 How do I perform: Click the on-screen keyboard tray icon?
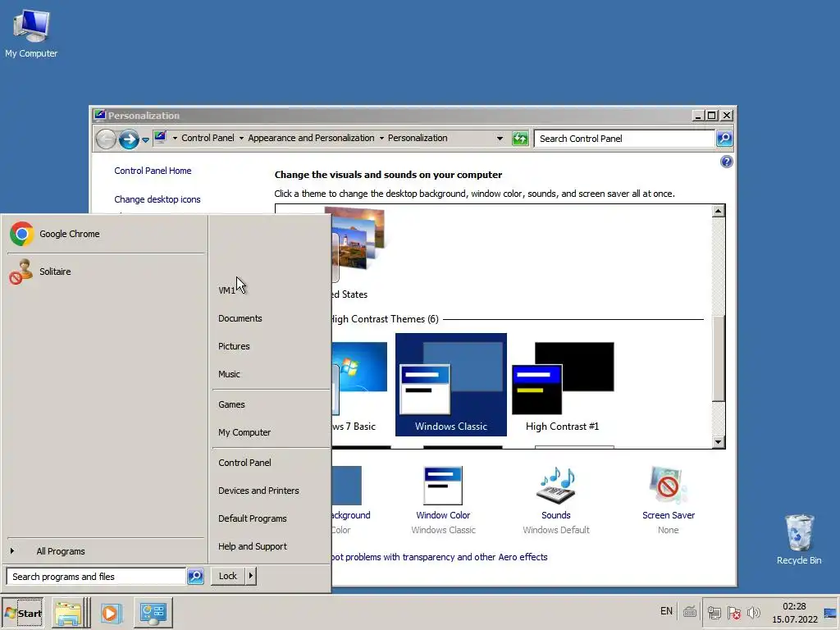[x=689, y=611]
